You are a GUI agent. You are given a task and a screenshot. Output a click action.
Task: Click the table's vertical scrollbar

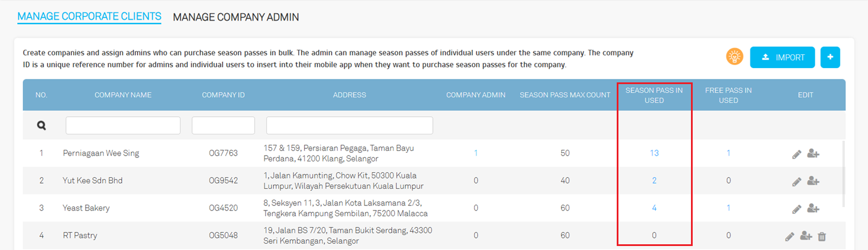pyautogui.click(x=843, y=172)
